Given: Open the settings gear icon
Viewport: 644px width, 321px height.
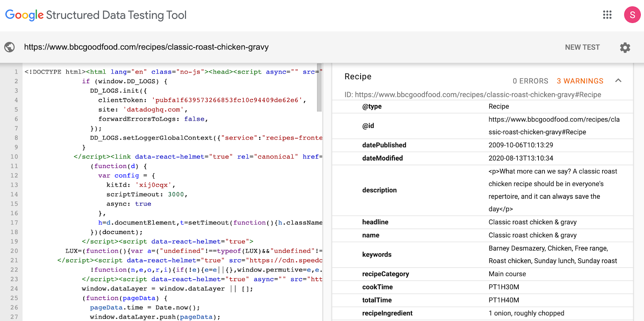Looking at the screenshot, I should (625, 47).
